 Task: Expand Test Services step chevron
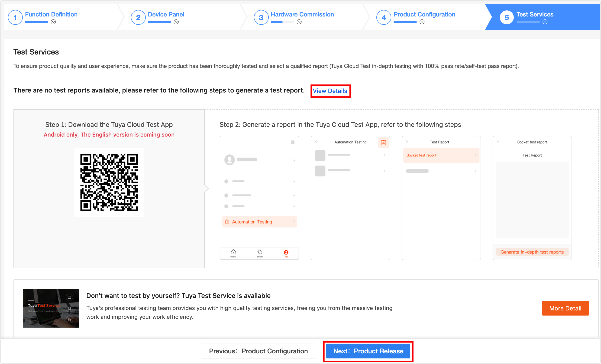click(545, 22)
